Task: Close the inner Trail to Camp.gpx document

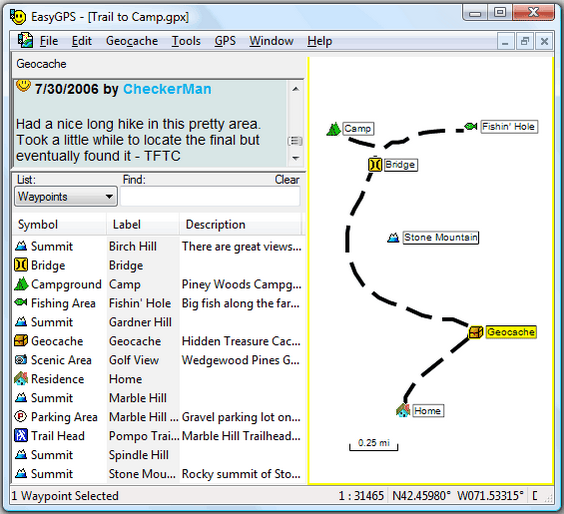Action: 544,41
